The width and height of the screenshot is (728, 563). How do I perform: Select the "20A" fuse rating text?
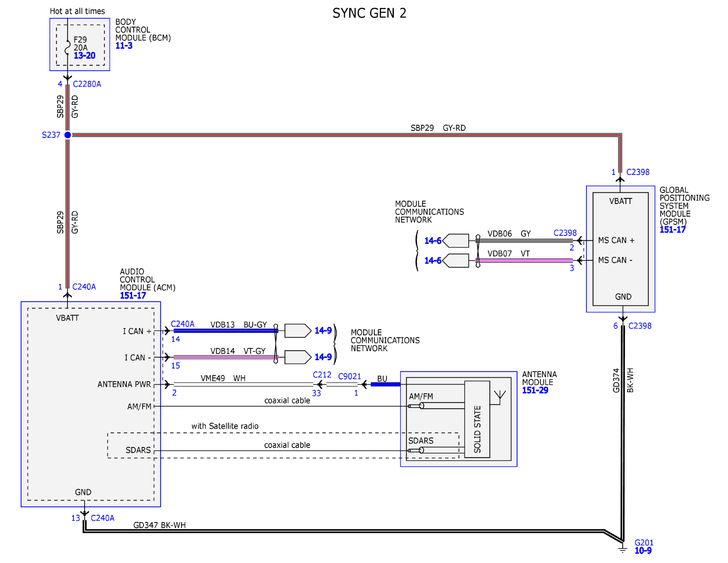[x=80, y=48]
